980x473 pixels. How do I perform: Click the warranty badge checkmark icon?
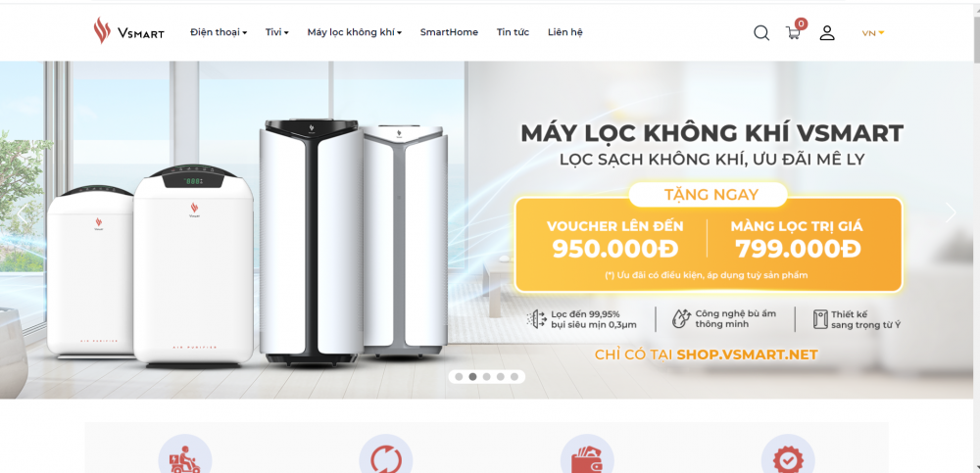point(788,456)
